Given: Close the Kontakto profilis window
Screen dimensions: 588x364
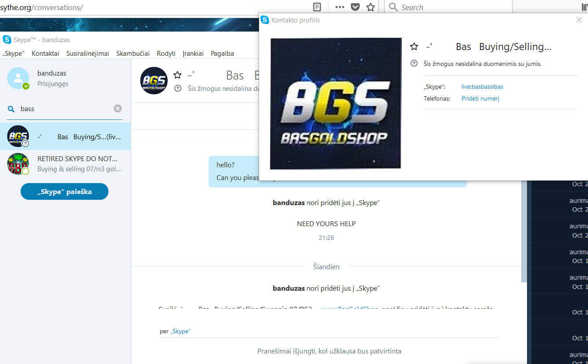Looking at the screenshot, I should point(579,20).
